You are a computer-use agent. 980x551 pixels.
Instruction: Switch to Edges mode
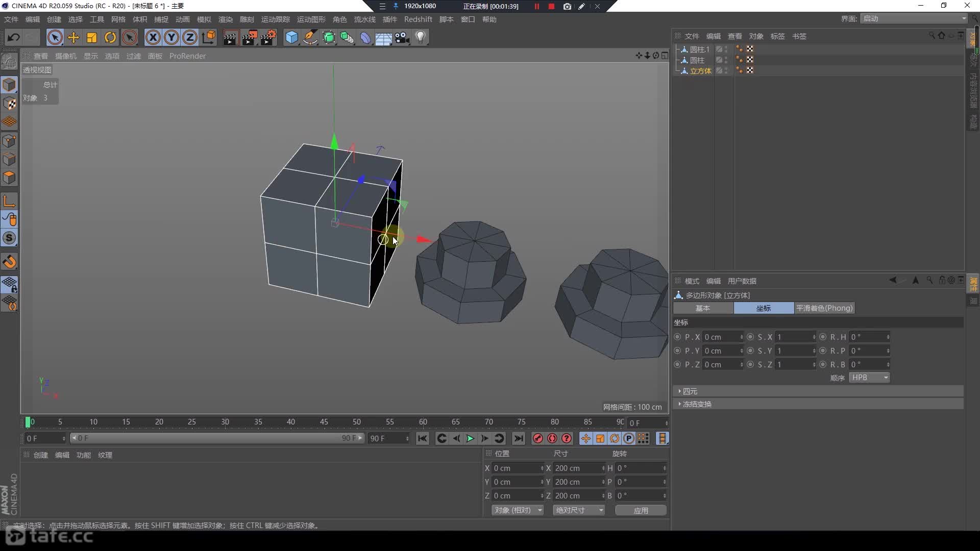[9, 159]
